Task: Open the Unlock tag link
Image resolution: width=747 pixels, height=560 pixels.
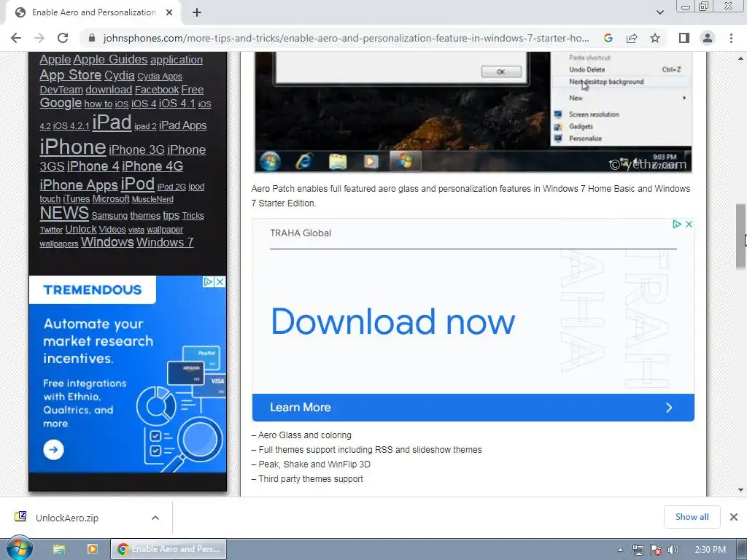Action: [x=80, y=230]
